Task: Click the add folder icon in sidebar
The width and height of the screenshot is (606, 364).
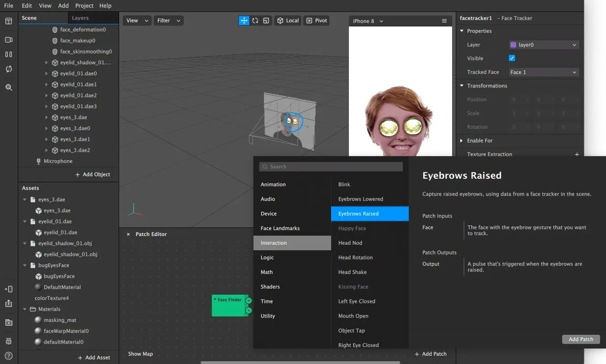Action: pyautogui.click(x=9, y=322)
